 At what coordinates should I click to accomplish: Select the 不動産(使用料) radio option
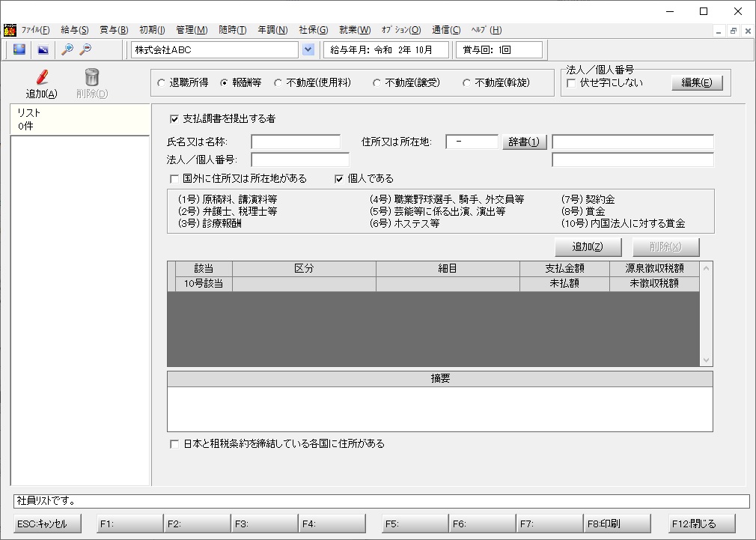(x=278, y=83)
